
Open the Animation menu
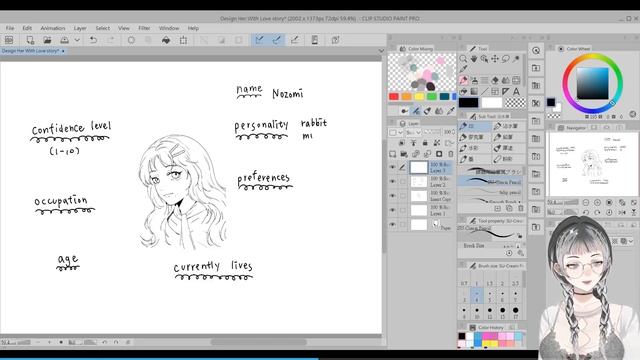point(53,28)
